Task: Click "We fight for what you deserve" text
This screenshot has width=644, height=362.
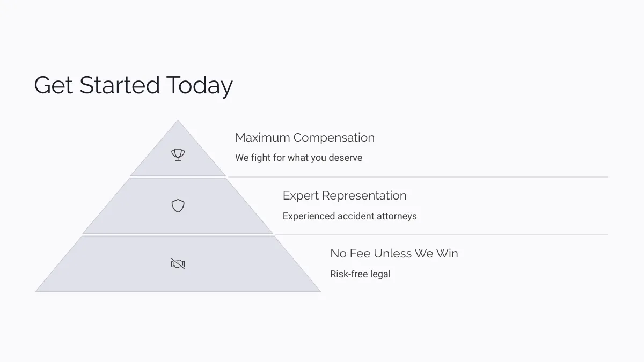Action: click(298, 158)
